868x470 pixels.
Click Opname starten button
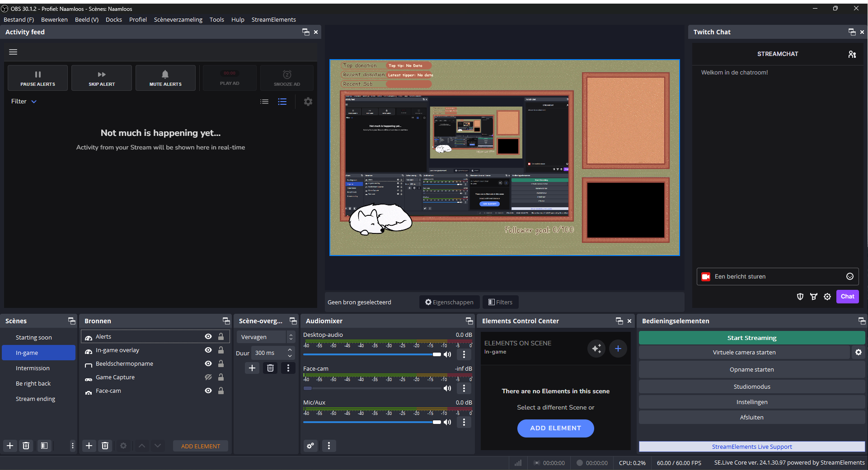[752, 369]
